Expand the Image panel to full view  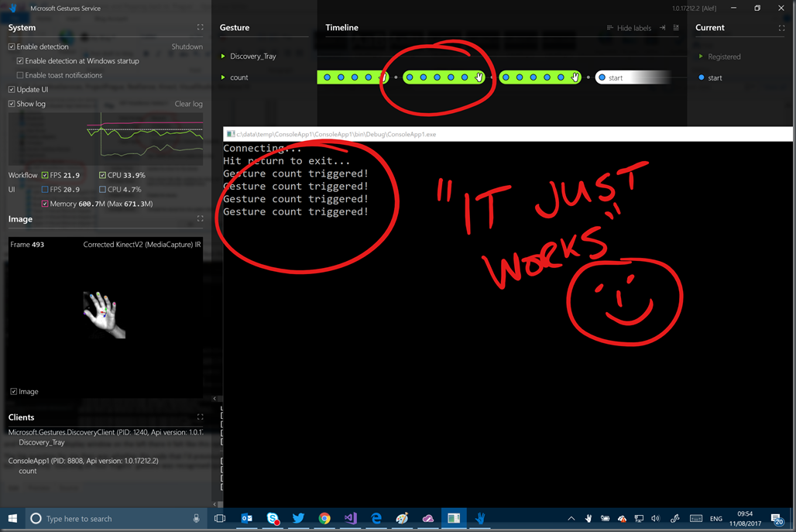(200, 219)
